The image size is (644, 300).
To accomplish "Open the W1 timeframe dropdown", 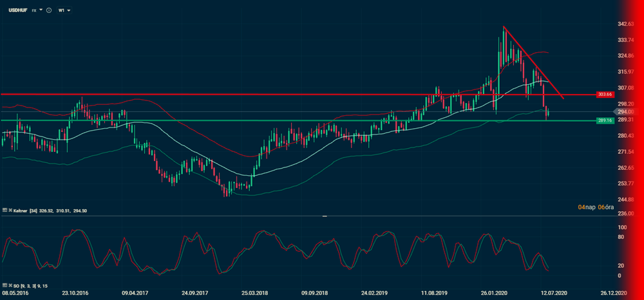I will pyautogui.click(x=64, y=11).
